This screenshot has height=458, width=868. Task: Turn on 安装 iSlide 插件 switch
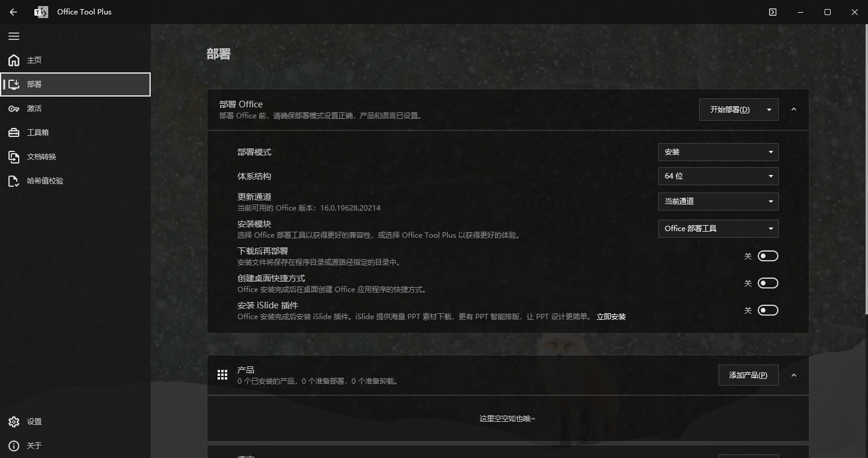click(767, 310)
